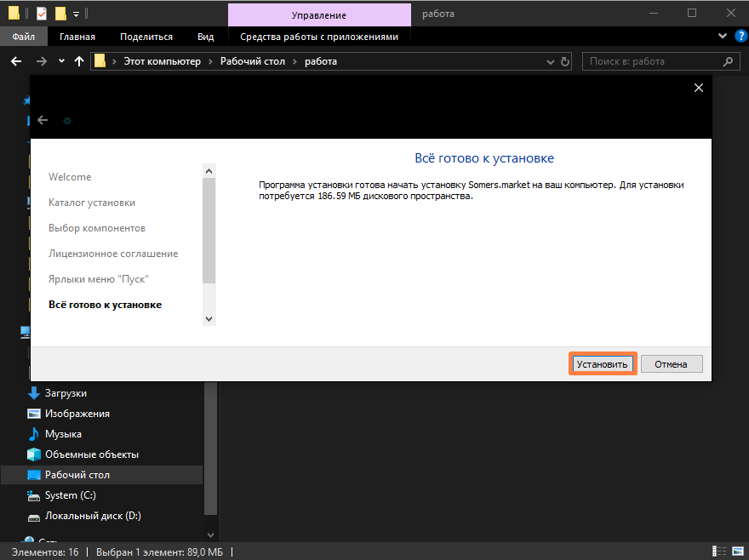Screen dimensions: 749x560
Task: Expand the chevron after Этот компьютер
Action: click(x=211, y=61)
